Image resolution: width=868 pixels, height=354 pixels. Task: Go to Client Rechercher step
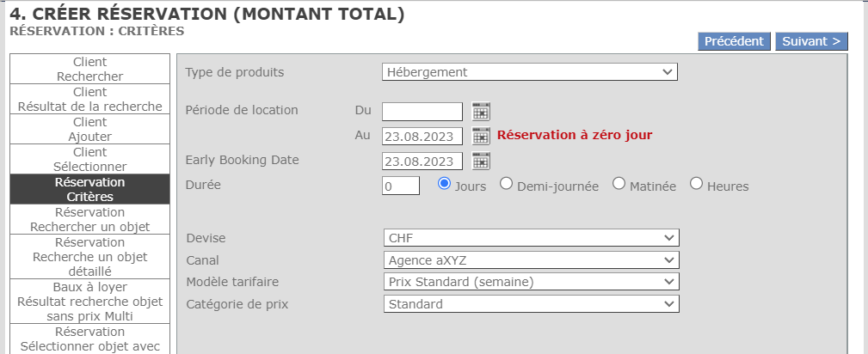(89, 69)
